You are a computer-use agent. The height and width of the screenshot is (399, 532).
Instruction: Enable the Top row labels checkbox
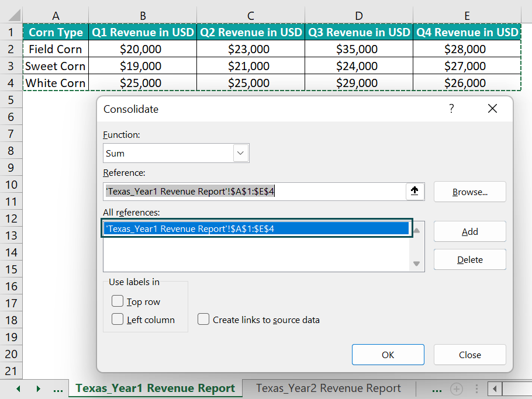pos(118,301)
